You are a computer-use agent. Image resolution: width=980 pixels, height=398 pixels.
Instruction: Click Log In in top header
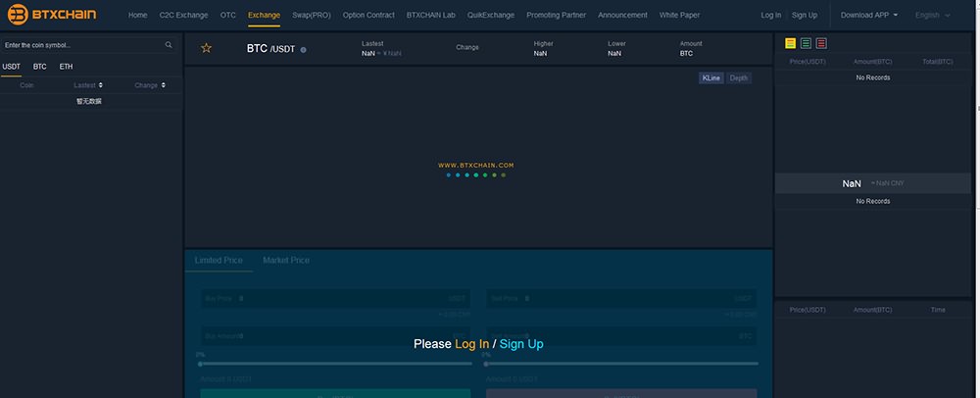(x=770, y=15)
